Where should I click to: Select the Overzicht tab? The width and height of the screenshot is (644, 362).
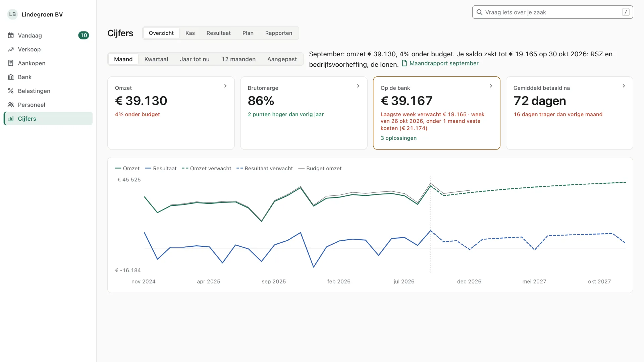tap(161, 33)
